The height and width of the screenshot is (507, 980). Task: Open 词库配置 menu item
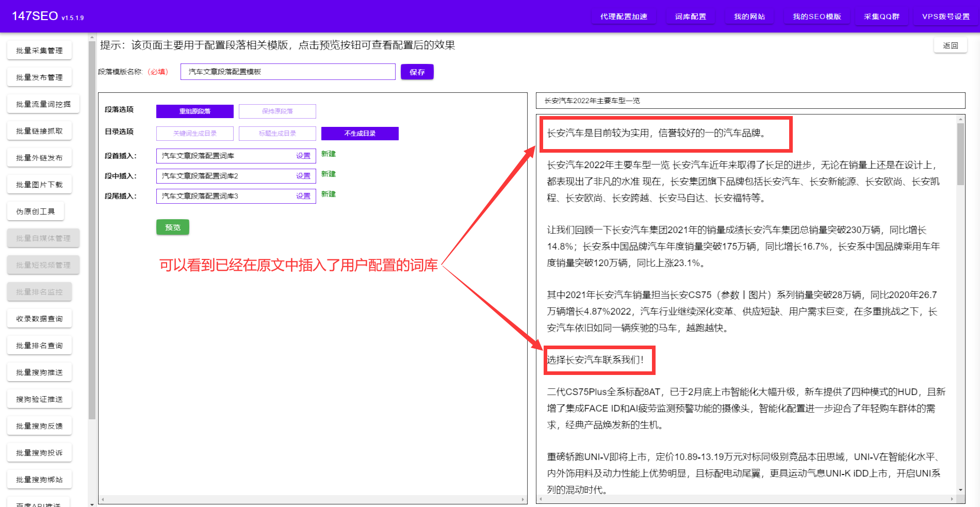tap(690, 17)
